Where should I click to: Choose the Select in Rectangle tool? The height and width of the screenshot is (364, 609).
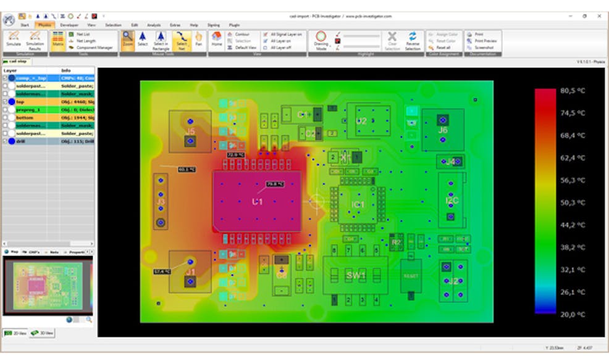click(x=162, y=40)
